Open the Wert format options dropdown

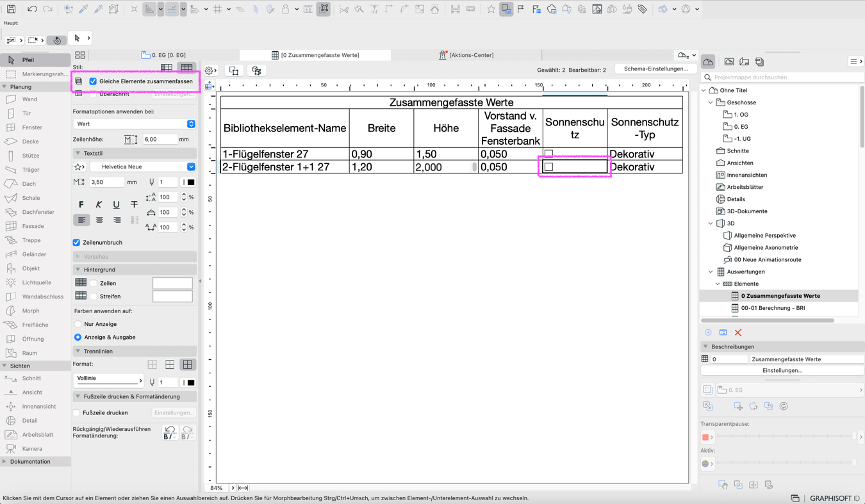click(135, 124)
